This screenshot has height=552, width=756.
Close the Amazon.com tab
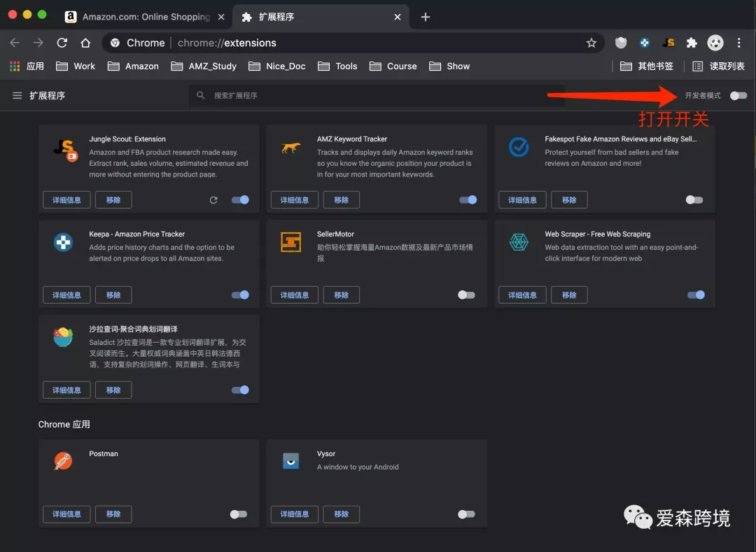click(220, 17)
